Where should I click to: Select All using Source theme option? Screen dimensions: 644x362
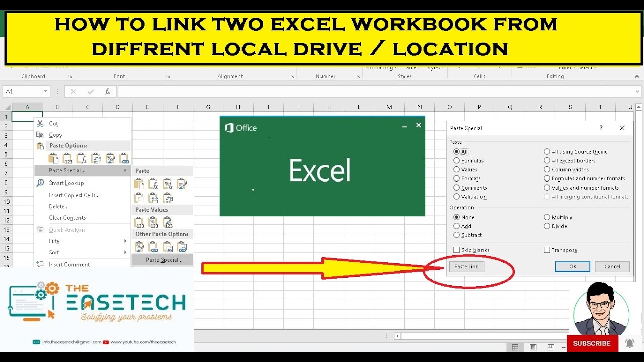pos(547,151)
